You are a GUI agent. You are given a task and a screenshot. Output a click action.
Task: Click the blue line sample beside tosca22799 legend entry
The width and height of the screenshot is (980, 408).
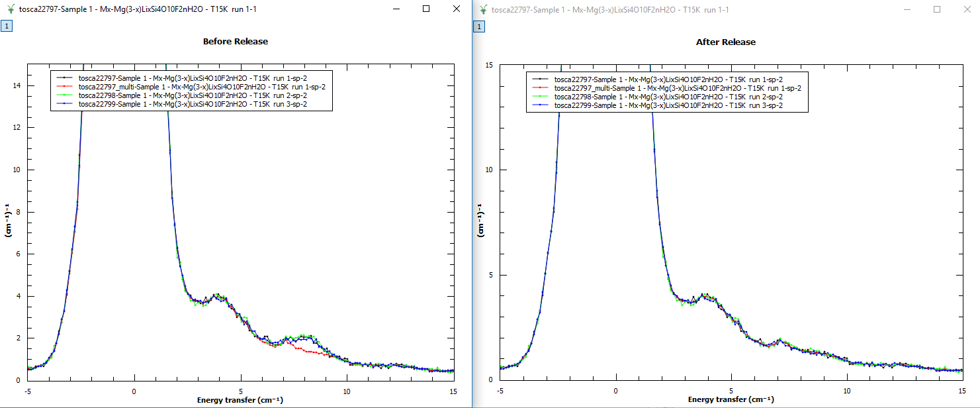tap(64, 104)
